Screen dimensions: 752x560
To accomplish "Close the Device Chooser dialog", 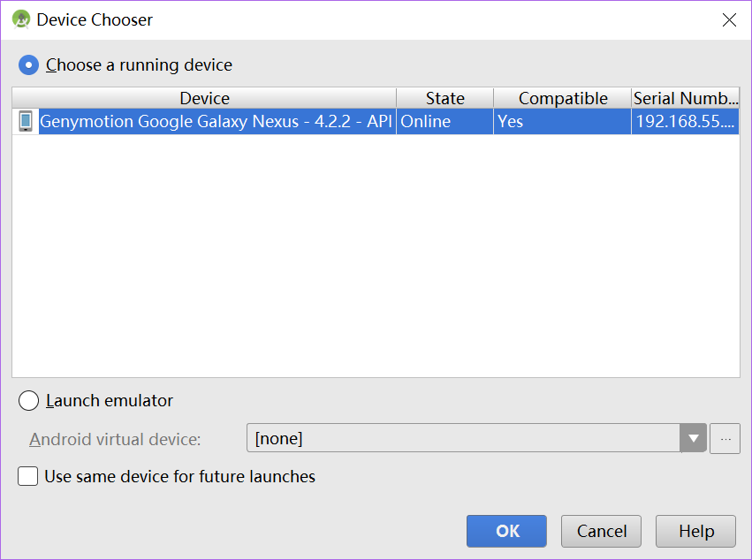I will point(729,20).
